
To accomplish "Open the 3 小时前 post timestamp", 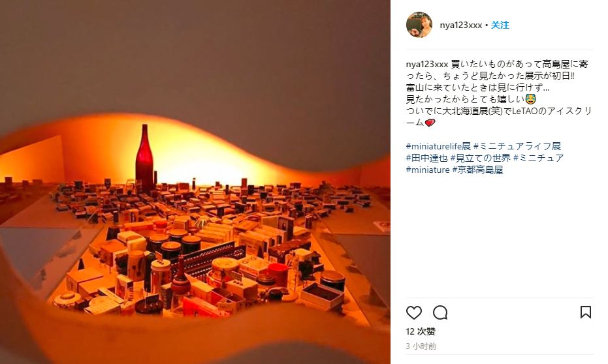I will [421, 346].
